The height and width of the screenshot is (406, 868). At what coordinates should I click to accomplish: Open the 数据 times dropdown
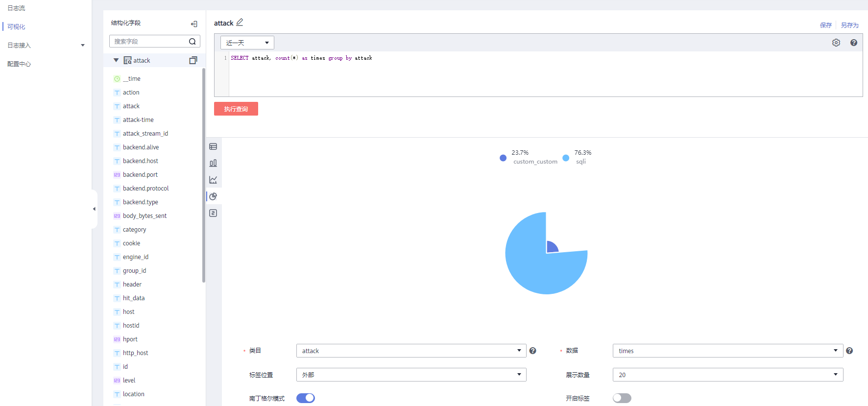[728, 351]
